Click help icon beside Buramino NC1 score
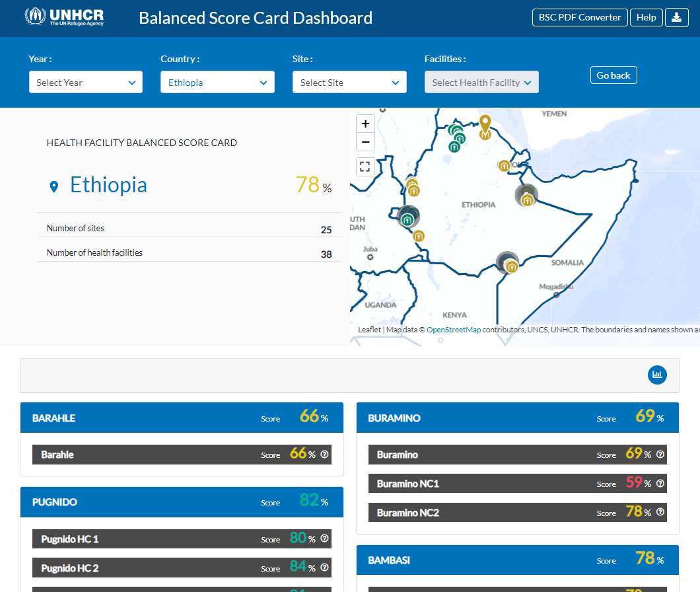Screen dimensions: 700x592 pyautogui.click(x=660, y=484)
